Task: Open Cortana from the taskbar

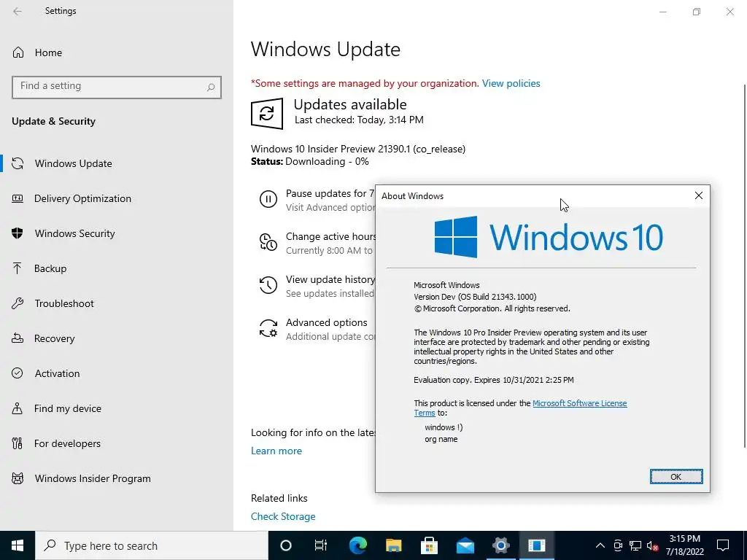Action: 286,545
